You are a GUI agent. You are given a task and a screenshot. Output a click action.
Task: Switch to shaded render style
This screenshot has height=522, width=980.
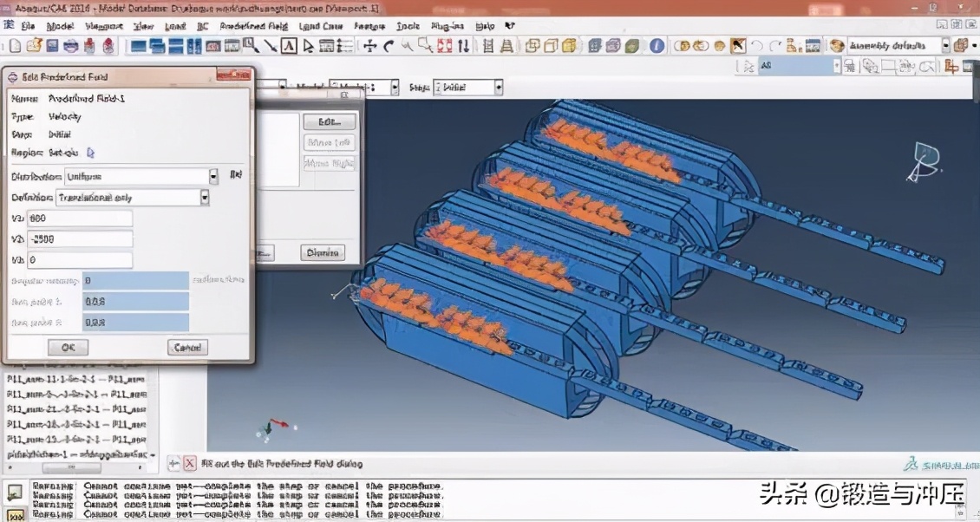click(570, 46)
